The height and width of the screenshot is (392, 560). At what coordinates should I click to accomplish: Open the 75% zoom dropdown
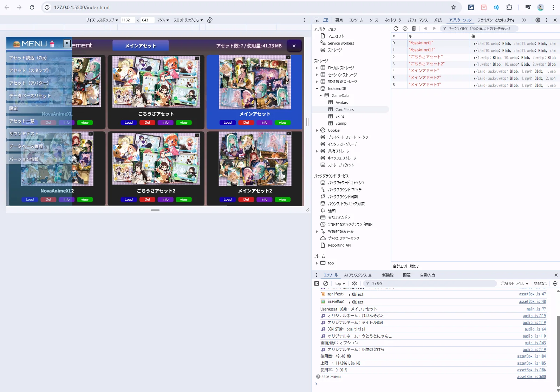coord(163,20)
